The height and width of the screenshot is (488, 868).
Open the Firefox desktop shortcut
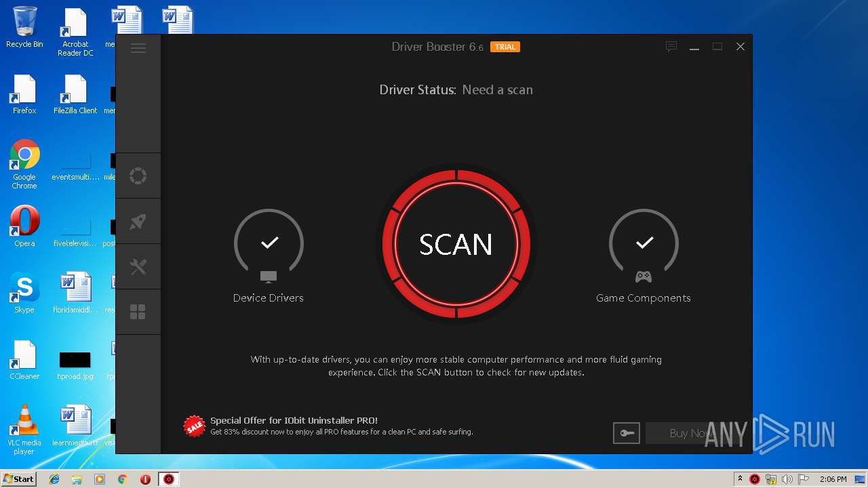(x=24, y=94)
